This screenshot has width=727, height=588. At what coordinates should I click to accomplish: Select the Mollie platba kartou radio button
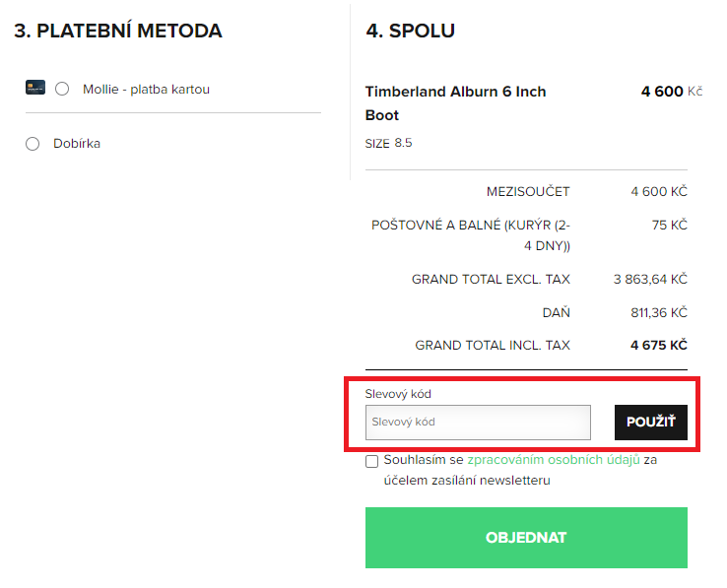click(62, 89)
